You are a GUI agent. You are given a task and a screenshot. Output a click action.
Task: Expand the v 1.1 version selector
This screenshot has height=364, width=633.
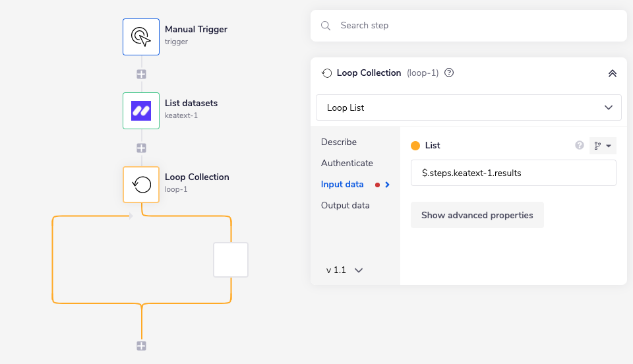tap(345, 270)
